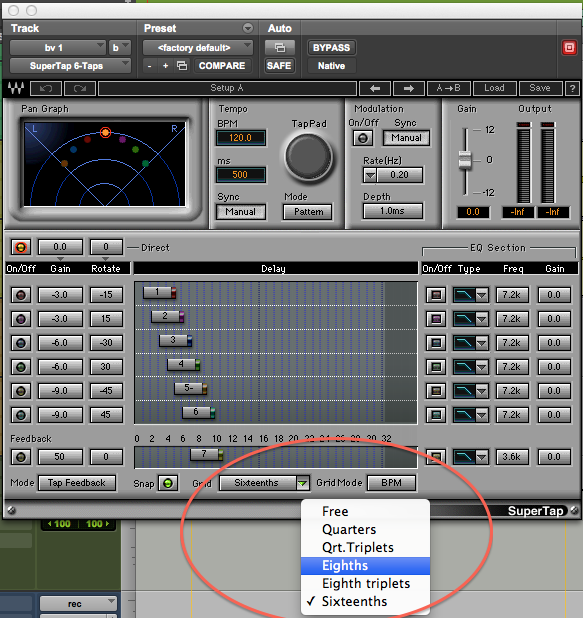583x618 pixels.
Task: Click the BPM 120.0 value field
Action: (240, 138)
